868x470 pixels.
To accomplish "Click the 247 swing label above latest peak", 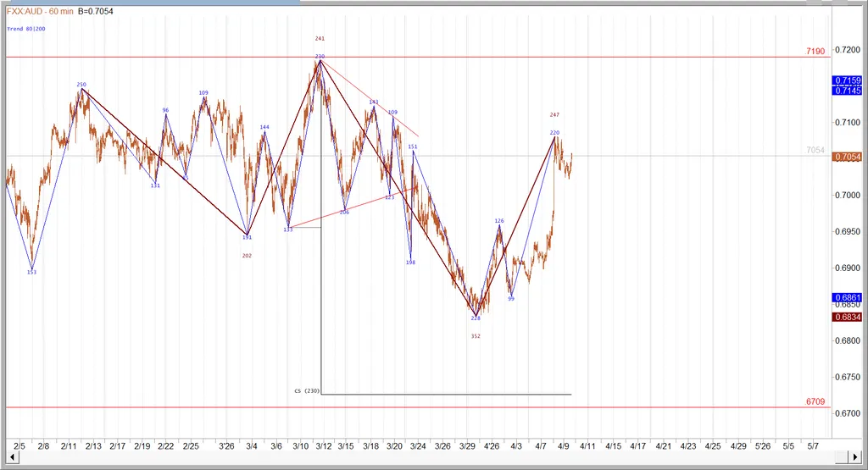I will (x=554, y=114).
